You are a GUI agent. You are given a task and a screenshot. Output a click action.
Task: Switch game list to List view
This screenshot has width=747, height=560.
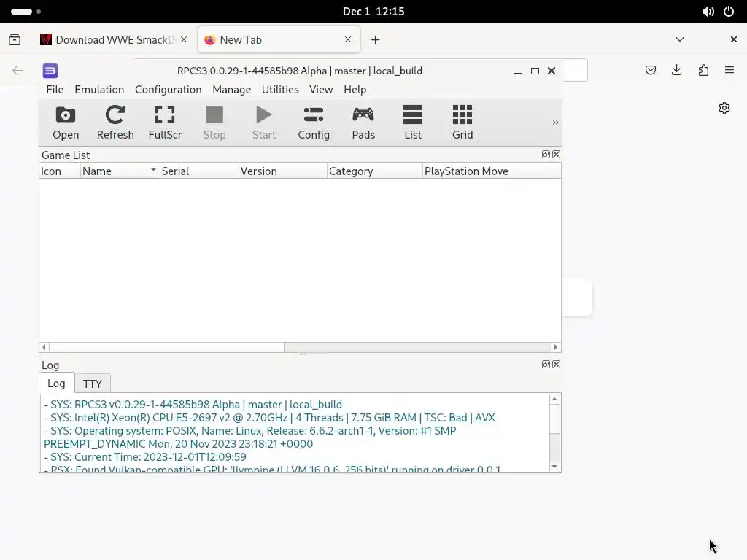tap(413, 122)
